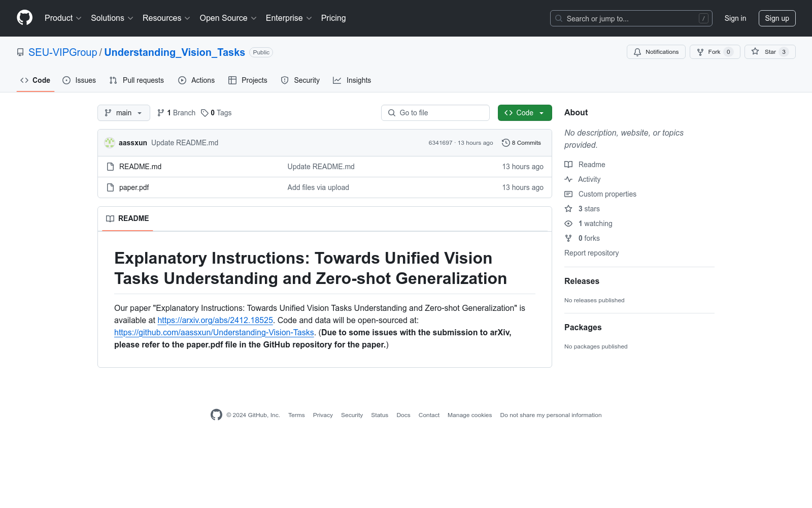Open the arxiv.org/abs/2412.18525 link
812x508 pixels.
click(215, 320)
